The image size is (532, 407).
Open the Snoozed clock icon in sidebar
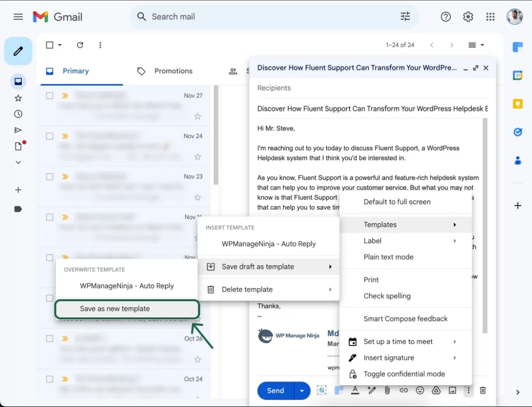[18, 114]
